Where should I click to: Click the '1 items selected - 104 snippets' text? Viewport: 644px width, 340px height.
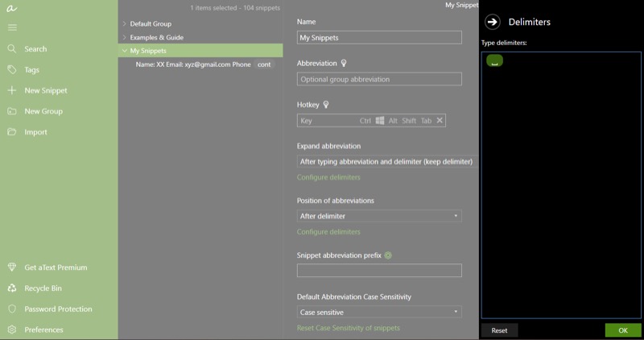click(x=235, y=8)
